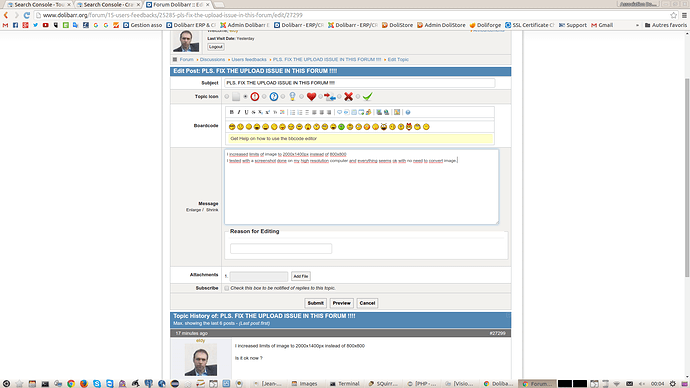690x388 pixels.
Task: Select the red heart topic icon radio
Action: pos(302,97)
